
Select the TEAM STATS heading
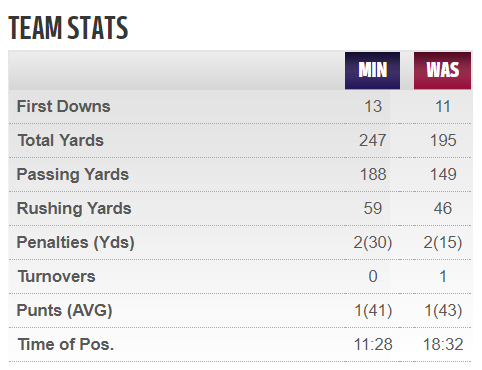pyautogui.click(x=68, y=28)
